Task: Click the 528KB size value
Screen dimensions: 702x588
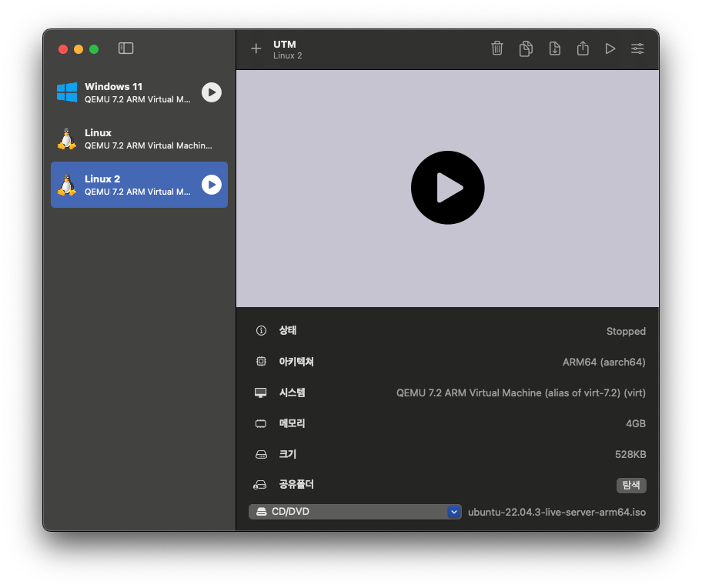Action: (x=630, y=454)
